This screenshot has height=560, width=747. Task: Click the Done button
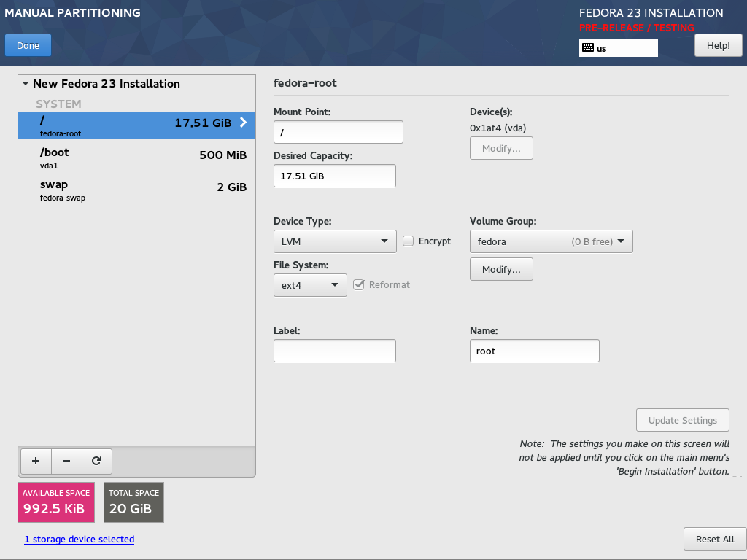28,46
